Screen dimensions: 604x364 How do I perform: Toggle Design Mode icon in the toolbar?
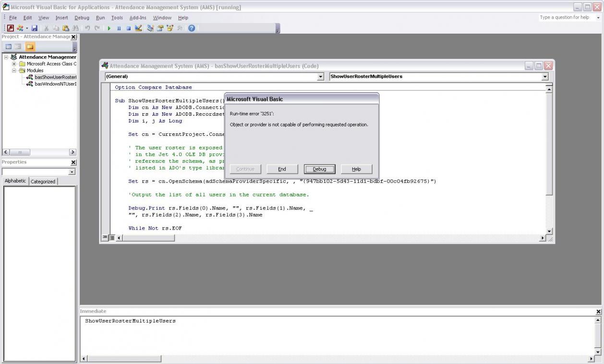point(138,28)
